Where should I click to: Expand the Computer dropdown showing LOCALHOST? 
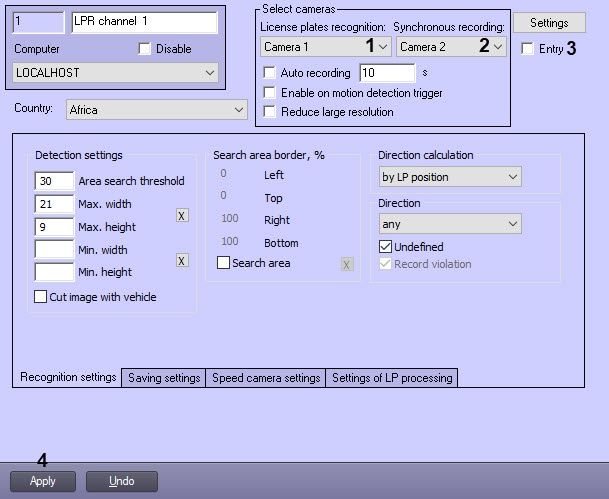point(115,73)
